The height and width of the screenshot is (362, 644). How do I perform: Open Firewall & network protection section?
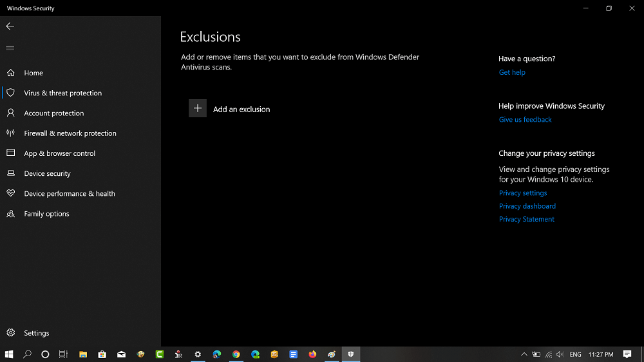[70, 133]
